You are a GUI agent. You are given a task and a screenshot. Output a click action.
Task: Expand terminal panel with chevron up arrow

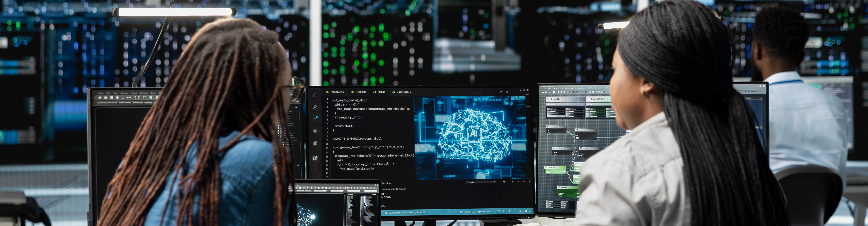click(524, 182)
